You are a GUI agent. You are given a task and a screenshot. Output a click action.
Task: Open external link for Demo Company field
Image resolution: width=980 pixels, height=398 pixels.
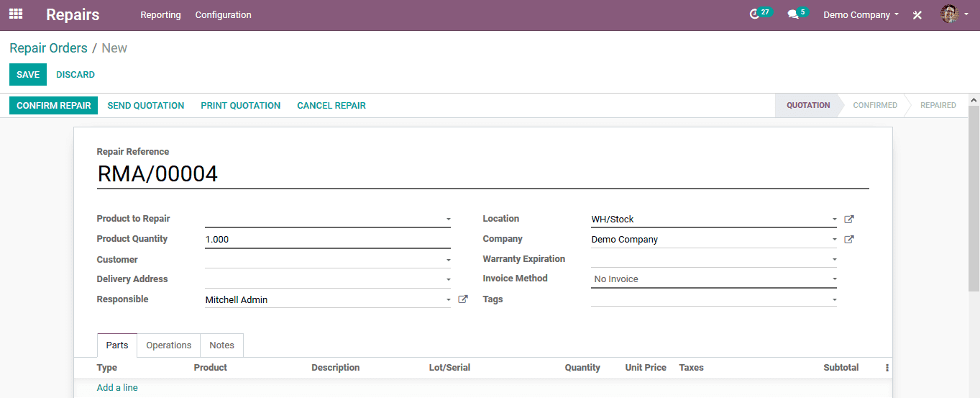tap(849, 240)
